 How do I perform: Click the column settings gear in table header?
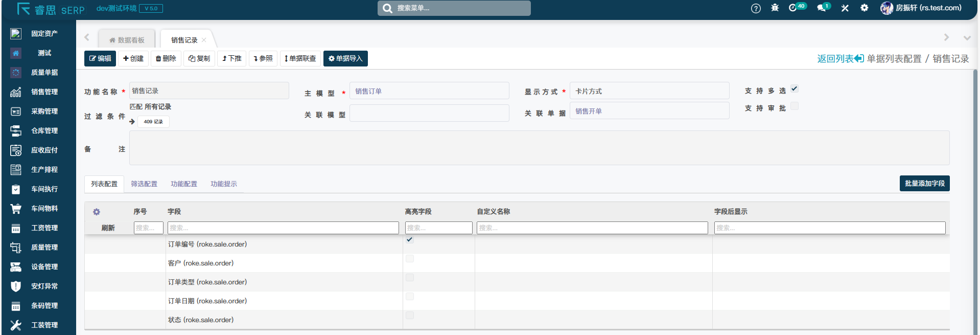(97, 212)
